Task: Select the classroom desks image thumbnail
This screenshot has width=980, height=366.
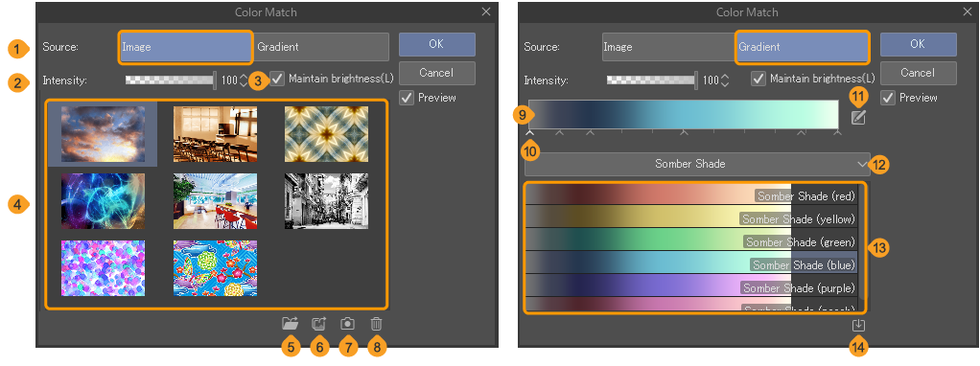Action: pos(215,134)
